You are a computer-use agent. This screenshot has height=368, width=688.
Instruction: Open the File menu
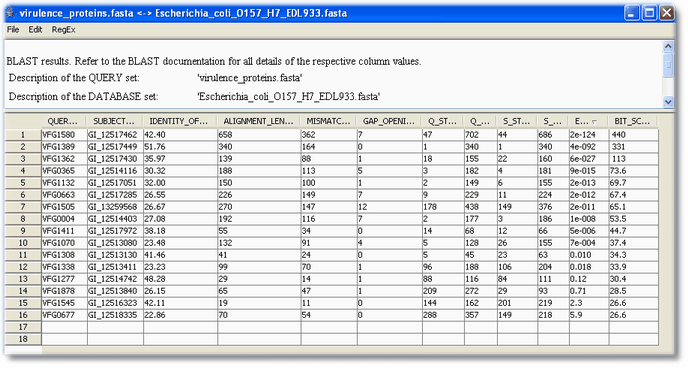pos(13,29)
